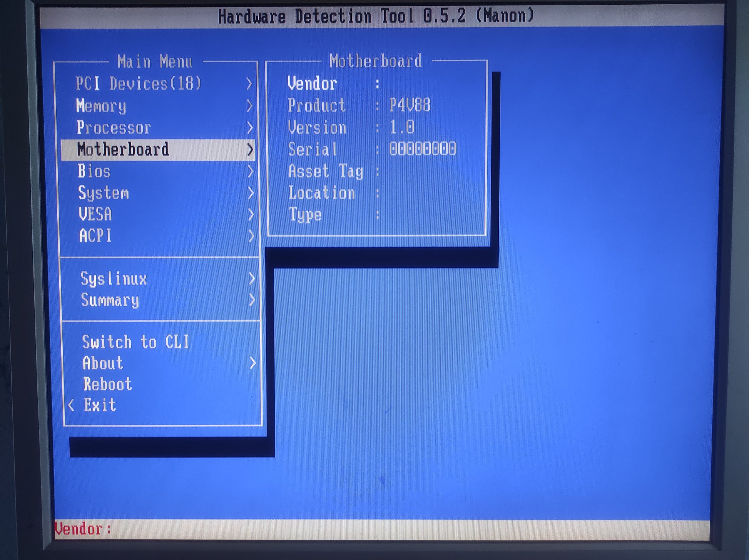Select the Serial 00000000 row
Screen dimensions: 749x560
371,149
